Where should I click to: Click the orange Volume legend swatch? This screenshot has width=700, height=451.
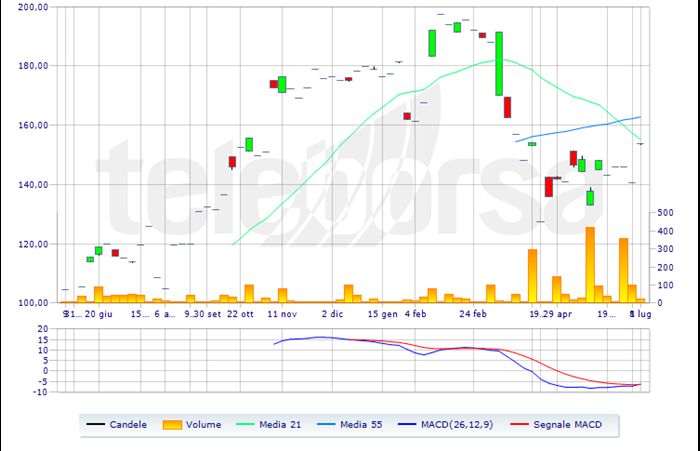(x=172, y=425)
